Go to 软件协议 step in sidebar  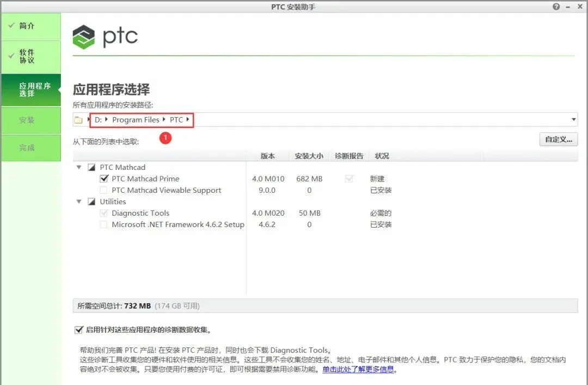tap(31, 57)
